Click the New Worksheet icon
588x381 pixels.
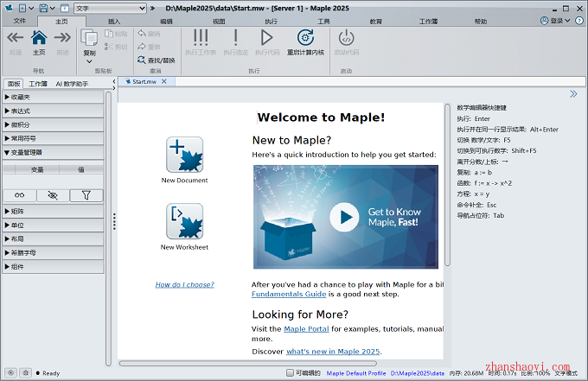(184, 221)
